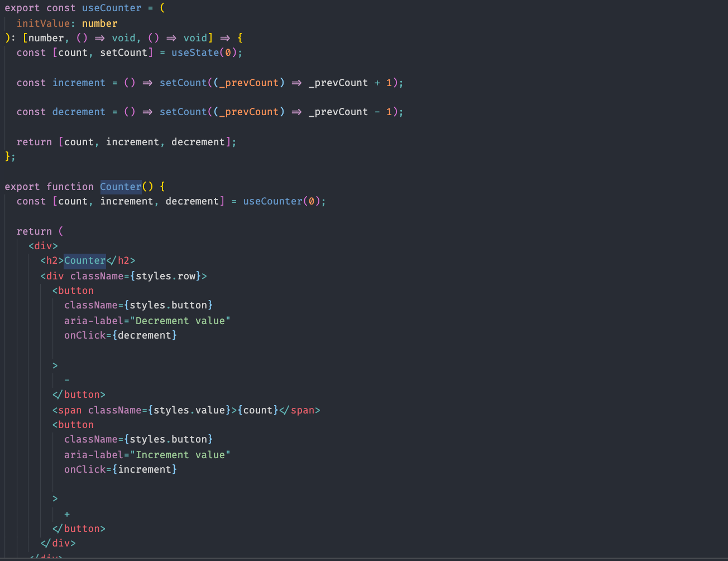This screenshot has width=728, height=561.
Task: Click the useCounter constant name
Action: pos(112,8)
